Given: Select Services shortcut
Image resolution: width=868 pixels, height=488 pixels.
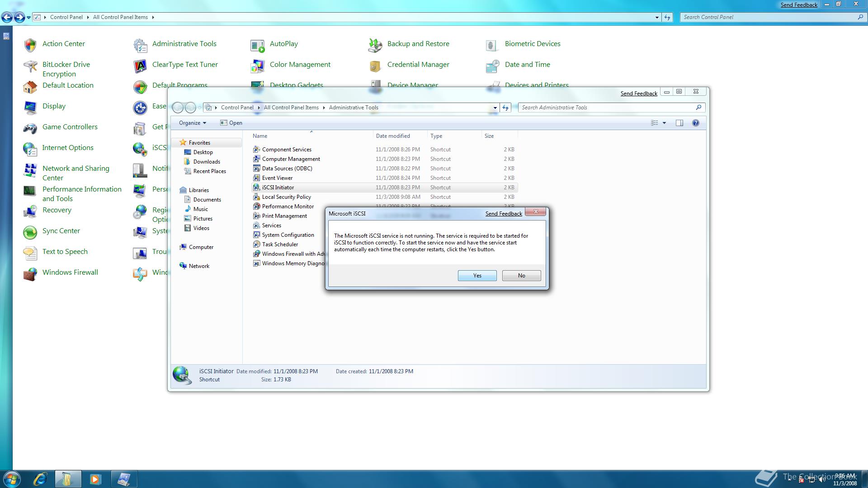Looking at the screenshot, I should (x=272, y=225).
